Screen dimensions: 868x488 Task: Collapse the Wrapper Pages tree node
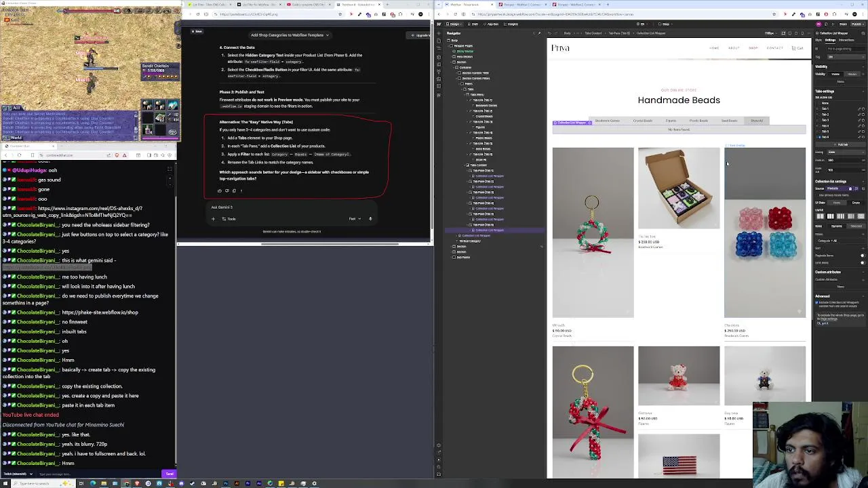tap(448, 46)
